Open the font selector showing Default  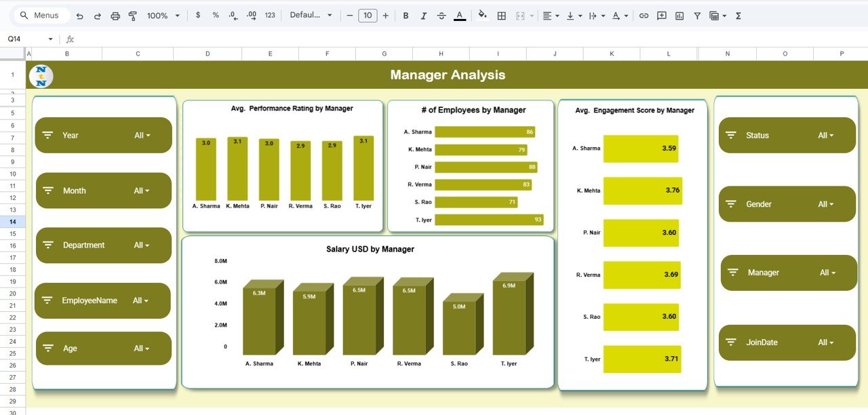[x=310, y=15]
